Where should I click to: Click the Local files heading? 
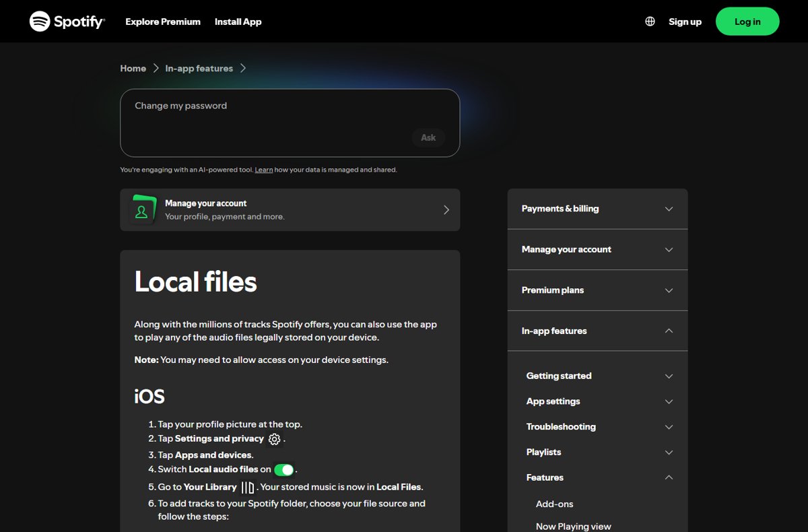195,281
